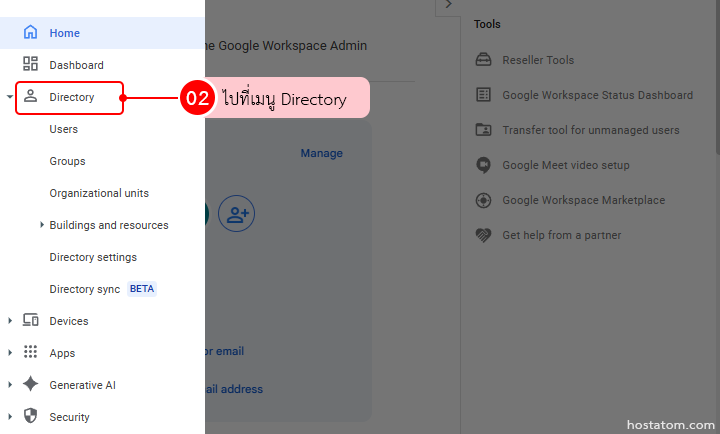This screenshot has width=720, height=434.
Task: Open Reseller Tools
Action: click(538, 60)
